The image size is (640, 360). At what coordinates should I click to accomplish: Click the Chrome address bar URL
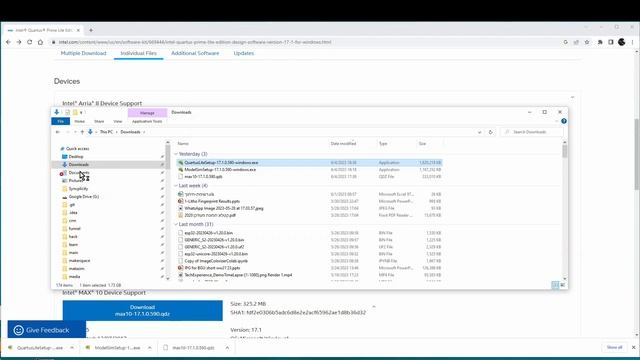[x=195, y=42]
